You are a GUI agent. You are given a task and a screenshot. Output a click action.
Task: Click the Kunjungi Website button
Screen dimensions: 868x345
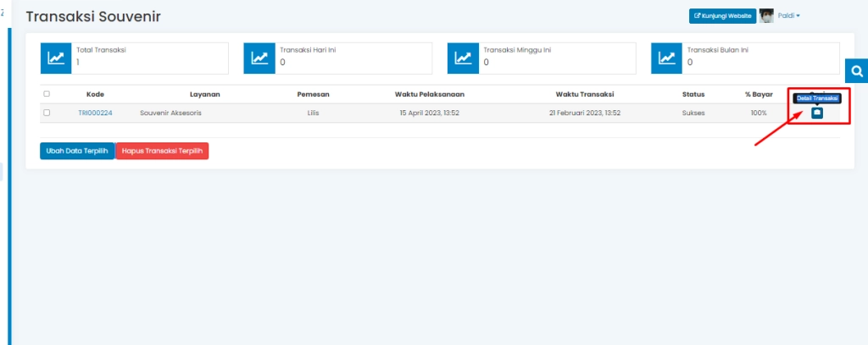pos(722,15)
